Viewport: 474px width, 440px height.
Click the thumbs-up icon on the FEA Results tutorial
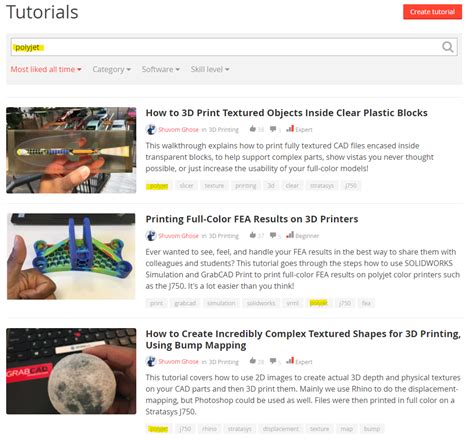pos(253,235)
